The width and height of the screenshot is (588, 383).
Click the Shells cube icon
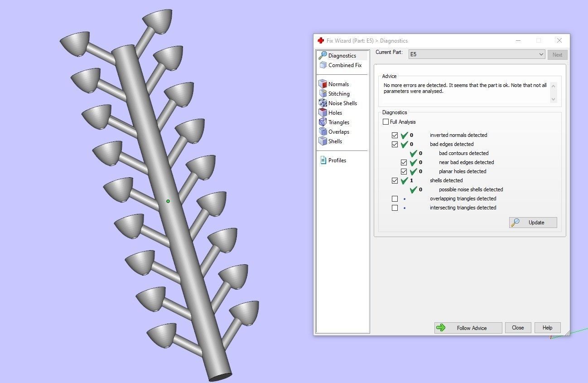pyautogui.click(x=323, y=141)
